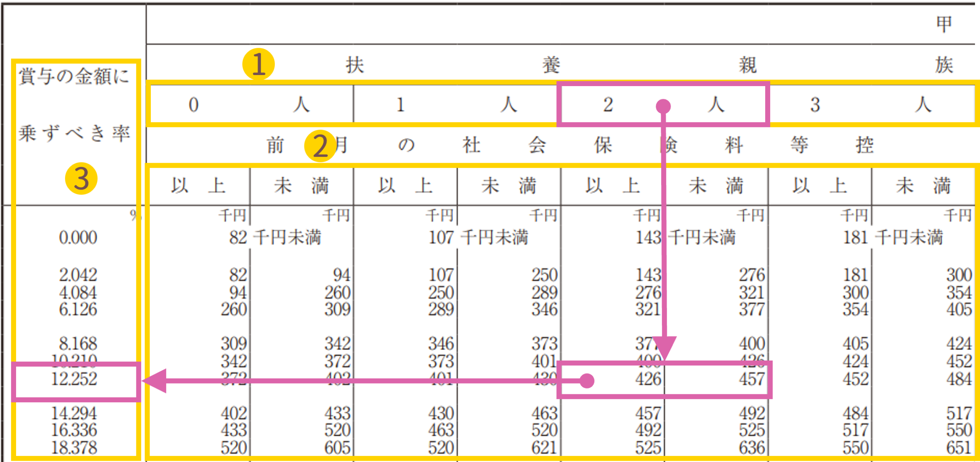Click 484 in the 12.252 row

(959, 379)
